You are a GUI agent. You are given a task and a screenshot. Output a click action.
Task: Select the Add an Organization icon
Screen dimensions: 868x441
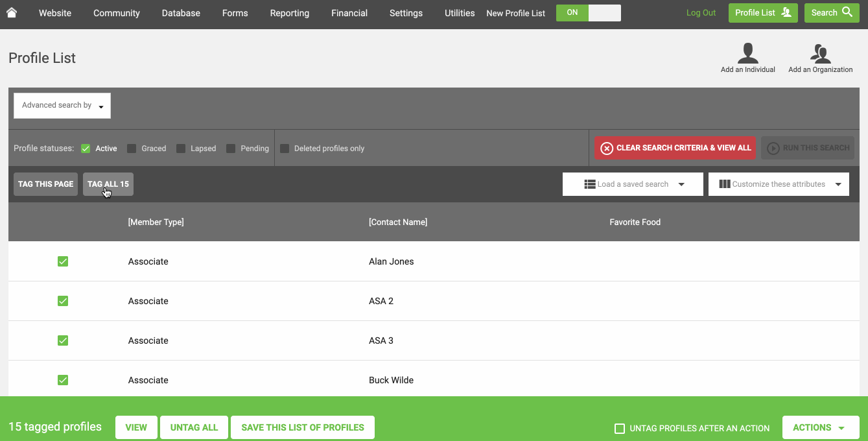tap(819, 52)
